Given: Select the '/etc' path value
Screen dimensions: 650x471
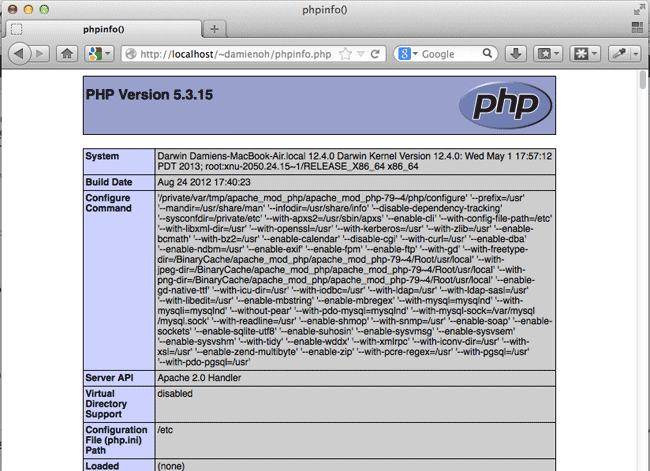Looking at the screenshot, I should point(165,430).
